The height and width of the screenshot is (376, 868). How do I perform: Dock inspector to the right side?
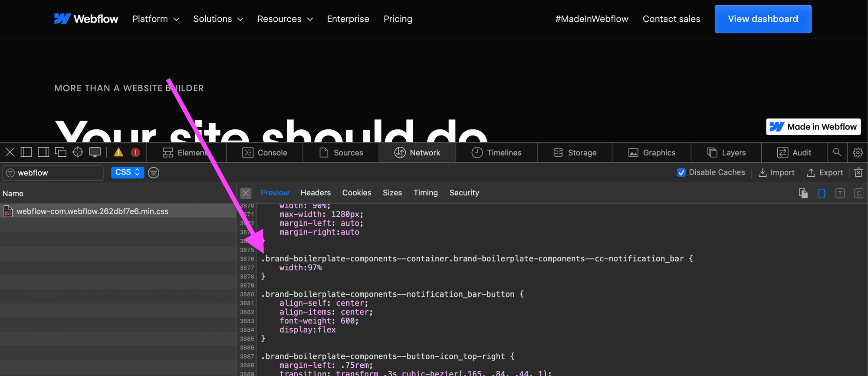pos(43,152)
